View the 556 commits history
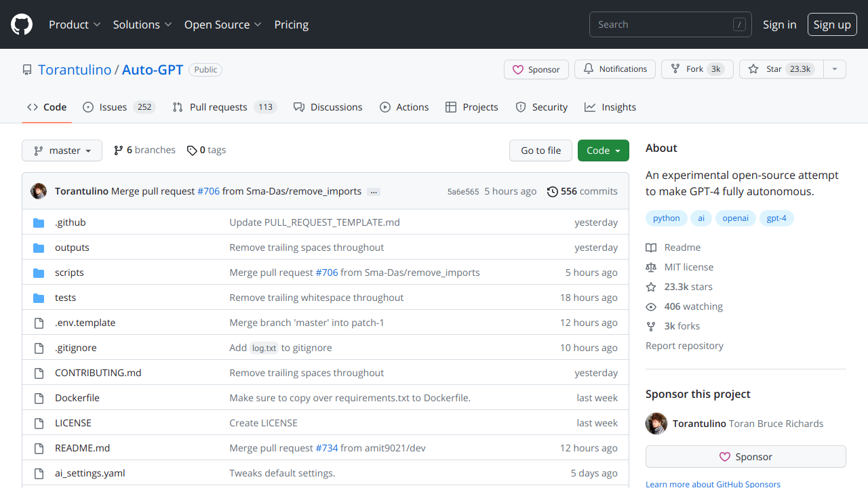Viewport: 868px width, 488px height. [x=583, y=191]
